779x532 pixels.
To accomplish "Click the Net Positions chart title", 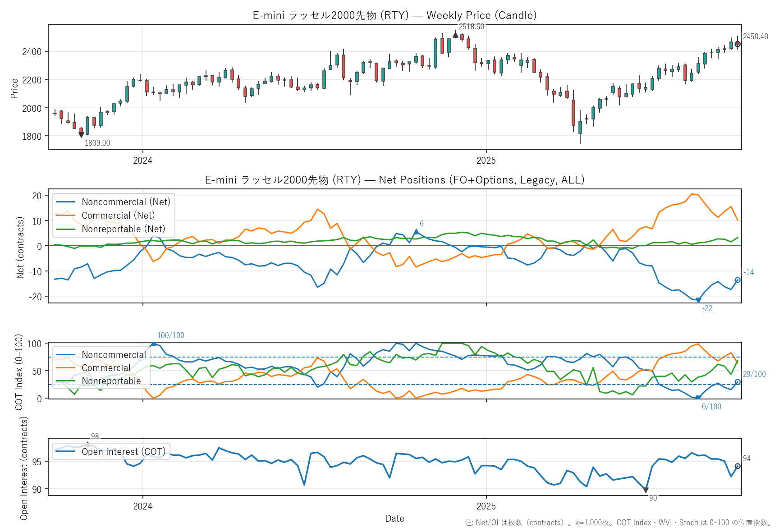I will 394,180.
